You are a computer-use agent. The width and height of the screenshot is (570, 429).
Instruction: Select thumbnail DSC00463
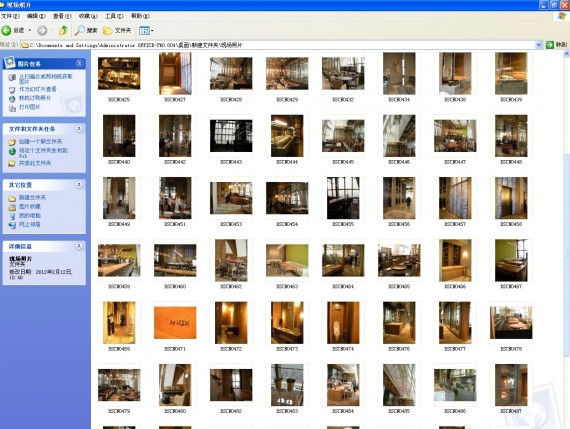287,261
